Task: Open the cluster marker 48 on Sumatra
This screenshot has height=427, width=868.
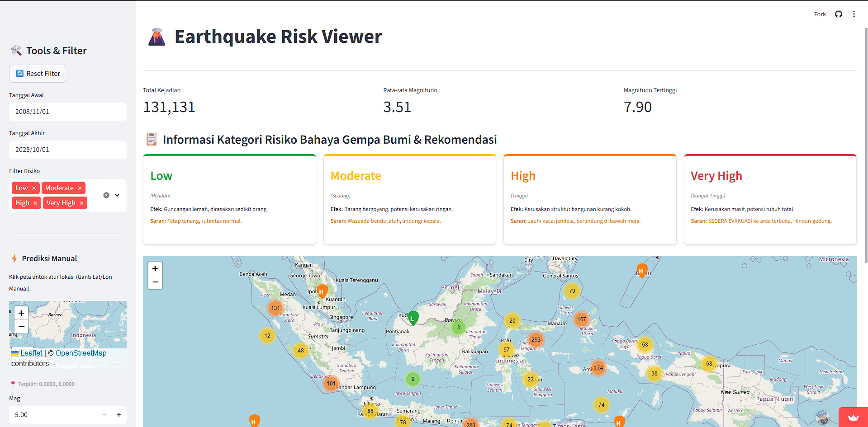Action: click(x=301, y=351)
